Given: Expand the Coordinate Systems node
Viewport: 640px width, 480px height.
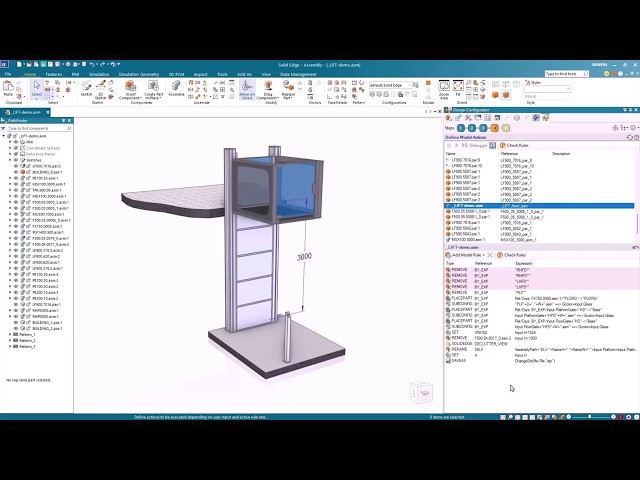Looking at the screenshot, I should (x=10, y=148).
